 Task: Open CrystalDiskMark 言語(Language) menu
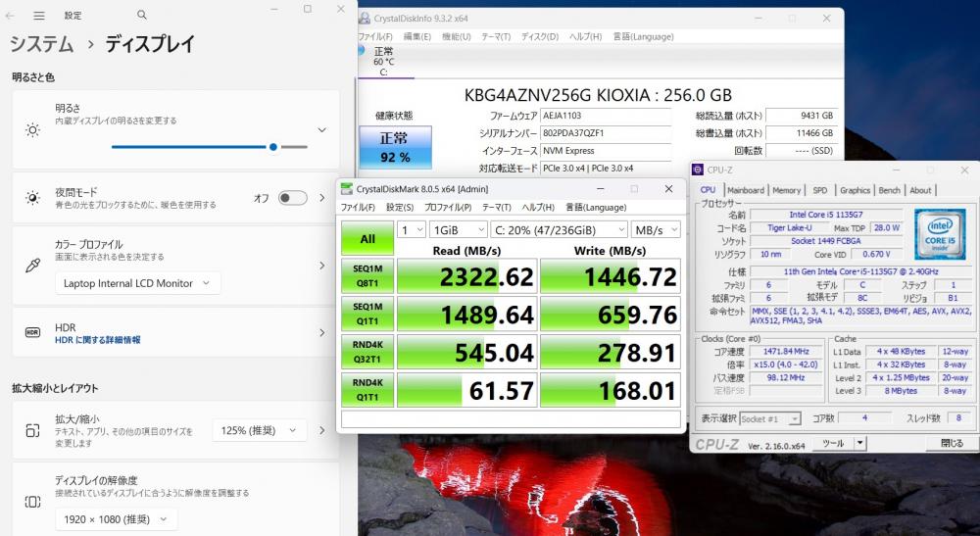click(596, 208)
